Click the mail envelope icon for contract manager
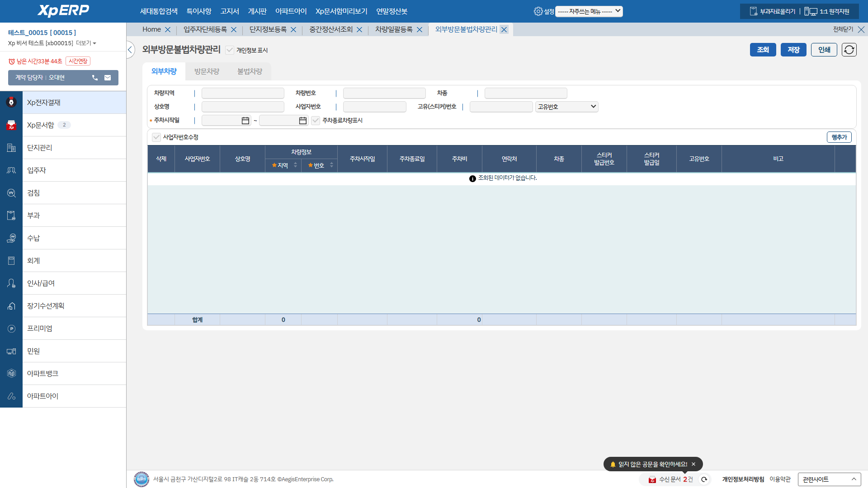The image size is (868, 488). [108, 78]
